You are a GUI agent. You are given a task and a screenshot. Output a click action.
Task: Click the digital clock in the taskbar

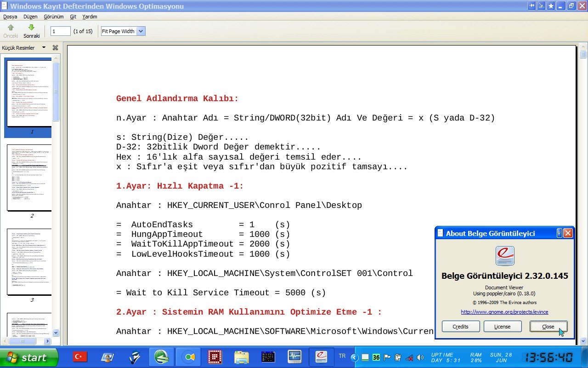[549, 357]
